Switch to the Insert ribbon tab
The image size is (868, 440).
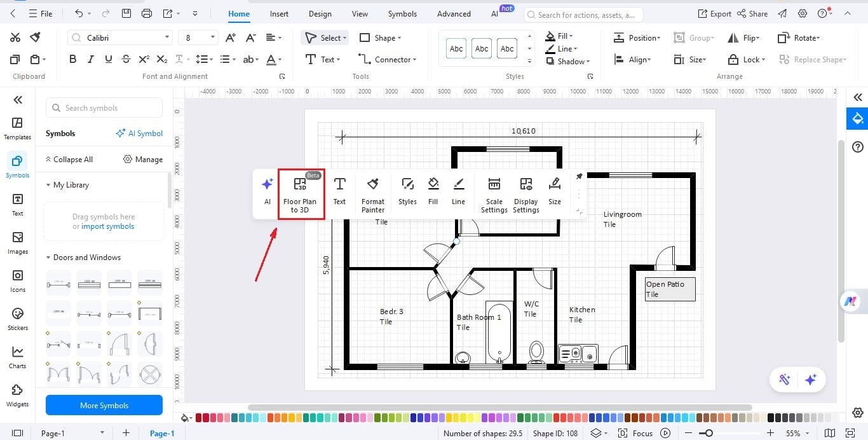click(x=278, y=13)
